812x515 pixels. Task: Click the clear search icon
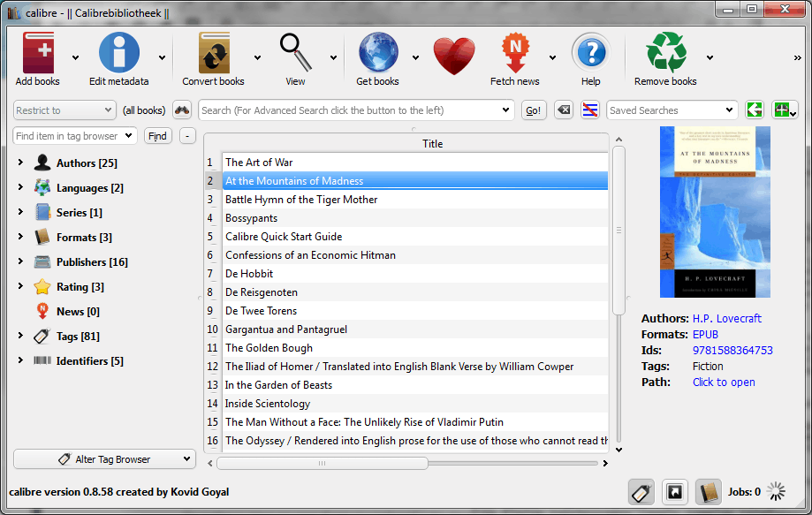click(564, 110)
